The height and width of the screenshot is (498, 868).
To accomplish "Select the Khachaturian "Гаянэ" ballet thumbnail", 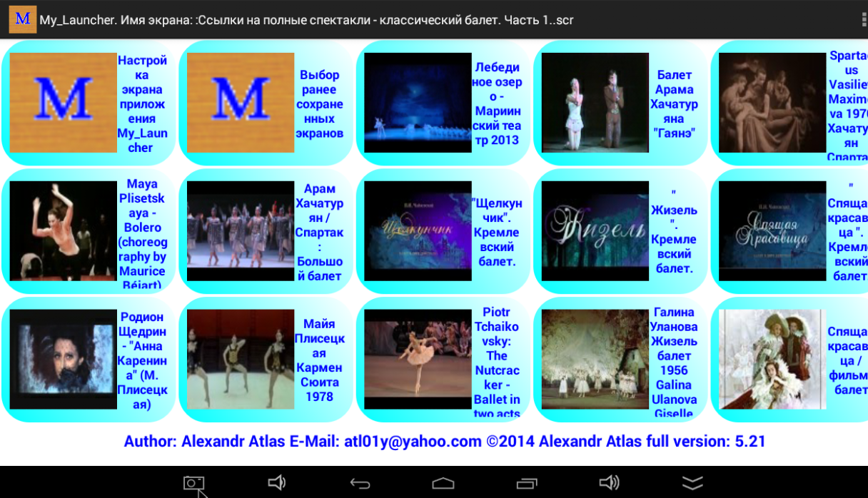I will point(595,103).
